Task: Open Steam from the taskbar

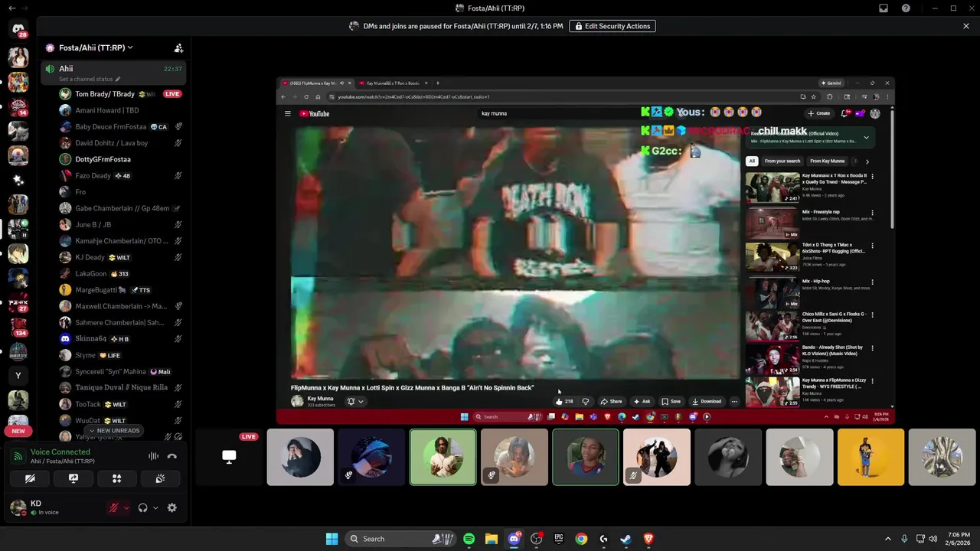Action: point(626,539)
